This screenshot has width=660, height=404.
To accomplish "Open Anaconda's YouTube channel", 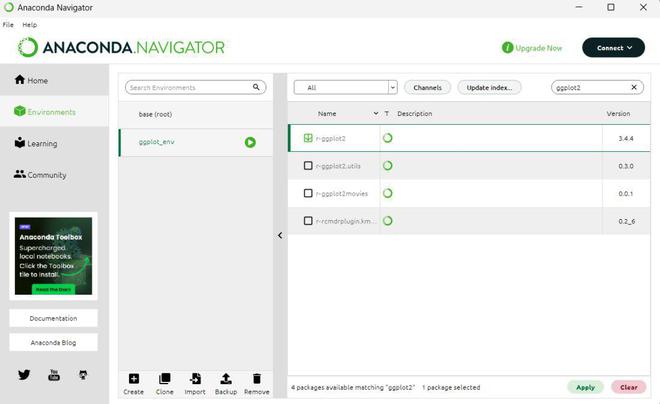I will pos(54,375).
